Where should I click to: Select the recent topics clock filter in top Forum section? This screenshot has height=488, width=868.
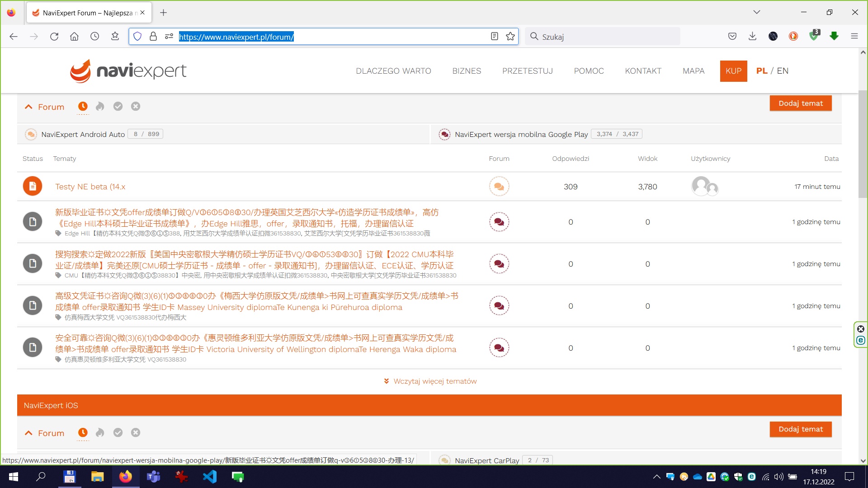[x=83, y=106]
